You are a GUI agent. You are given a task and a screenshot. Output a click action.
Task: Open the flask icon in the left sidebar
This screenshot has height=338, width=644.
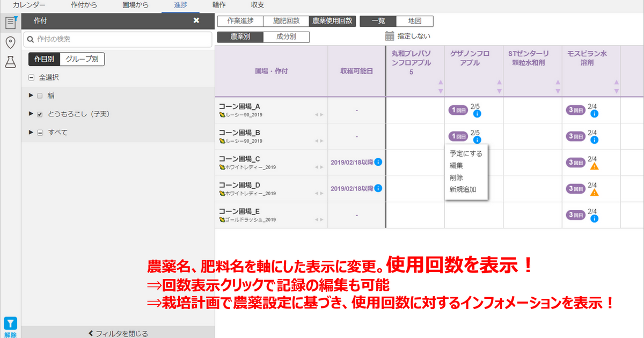tap(10, 61)
